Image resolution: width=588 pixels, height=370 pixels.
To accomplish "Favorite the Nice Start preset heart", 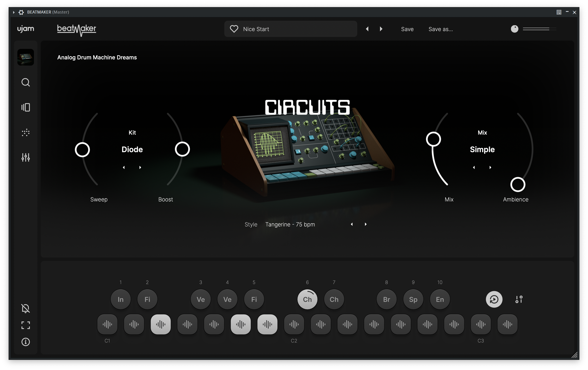I will (234, 29).
